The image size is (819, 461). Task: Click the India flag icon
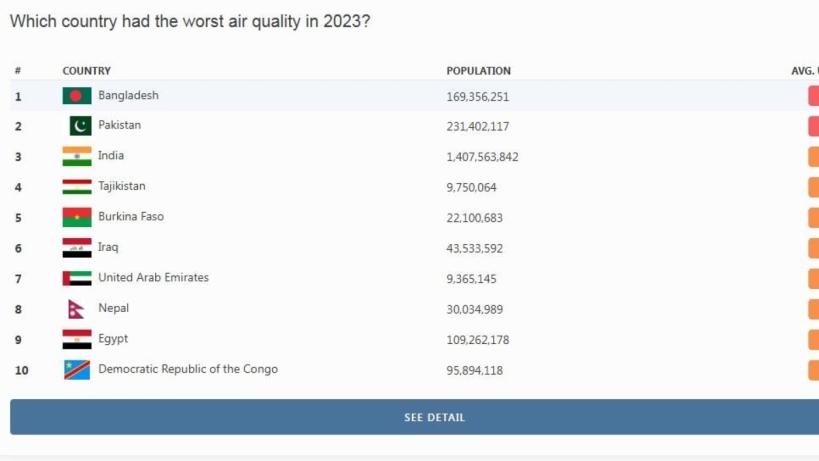click(x=77, y=157)
